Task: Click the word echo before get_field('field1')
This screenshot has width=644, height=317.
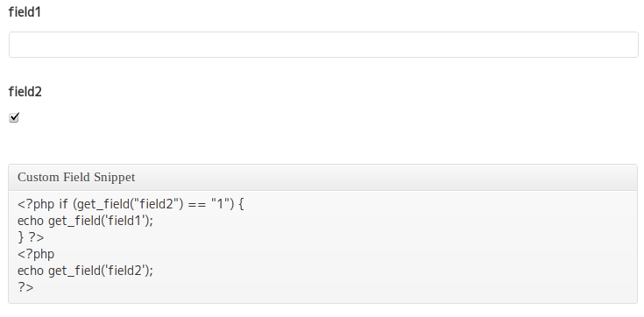Action: click(x=31, y=221)
